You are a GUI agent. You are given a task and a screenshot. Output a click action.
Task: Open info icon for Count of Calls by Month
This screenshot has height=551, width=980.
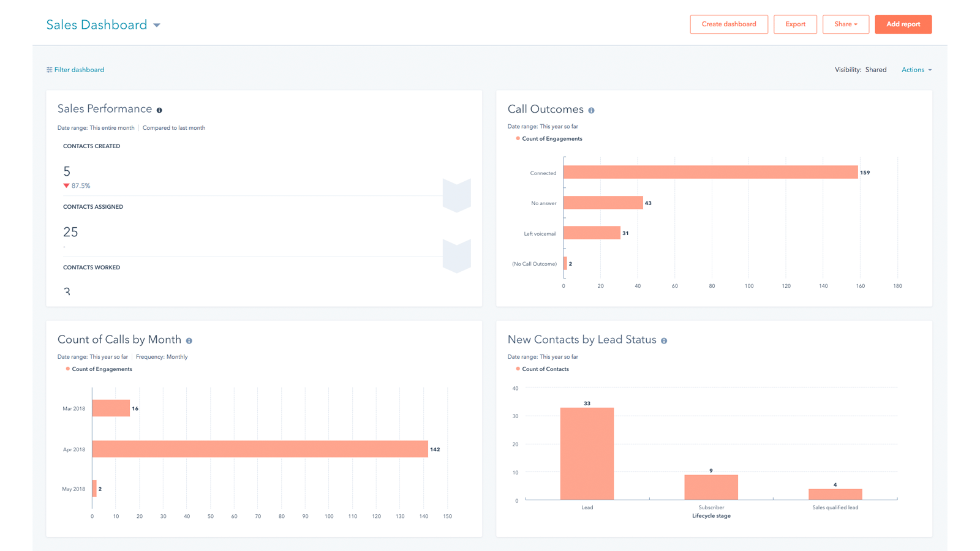pyautogui.click(x=189, y=341)
